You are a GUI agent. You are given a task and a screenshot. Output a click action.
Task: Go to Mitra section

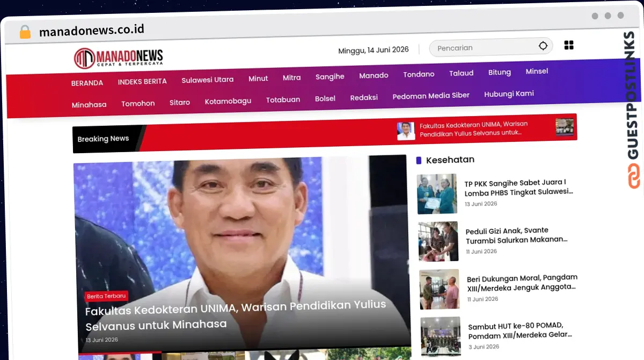(291, 77)
